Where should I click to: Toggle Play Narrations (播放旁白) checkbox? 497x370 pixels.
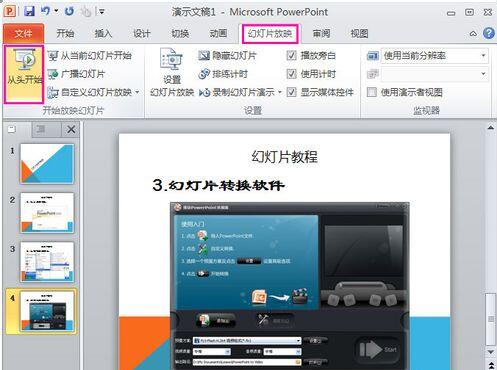coord(291,55)
